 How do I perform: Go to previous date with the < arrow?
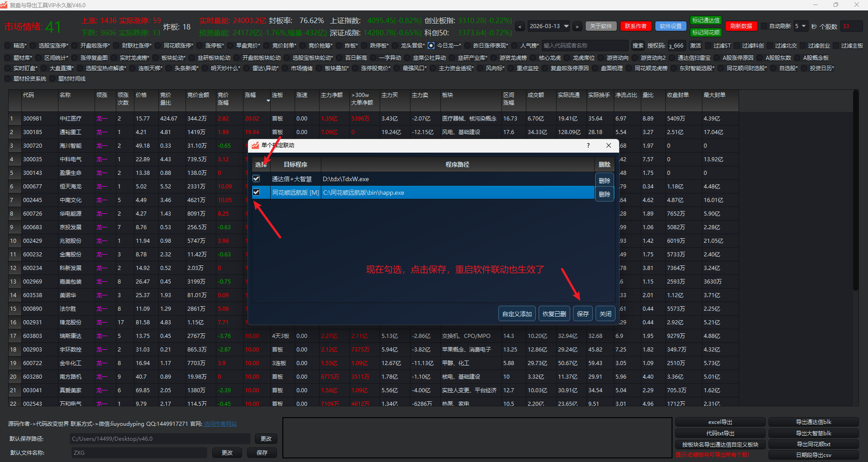tap(520, 27)
